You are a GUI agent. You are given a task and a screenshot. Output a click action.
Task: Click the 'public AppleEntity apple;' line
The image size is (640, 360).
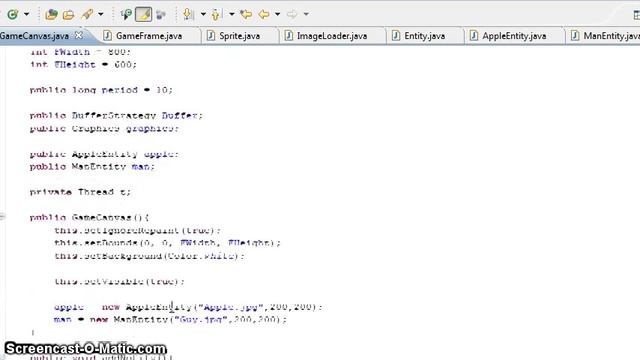(104, 154)
